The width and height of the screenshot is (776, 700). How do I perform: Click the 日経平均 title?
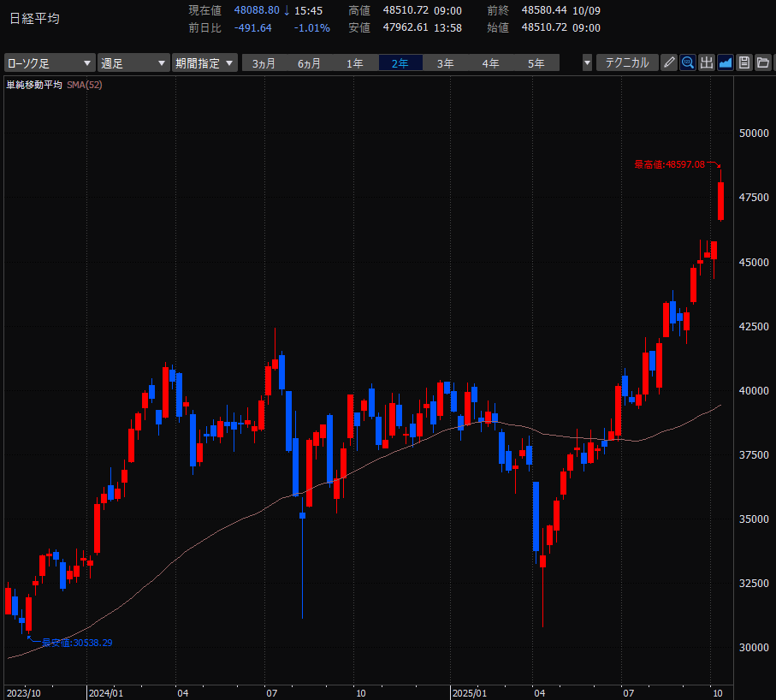pyautogui.click(x=34, y=18)
